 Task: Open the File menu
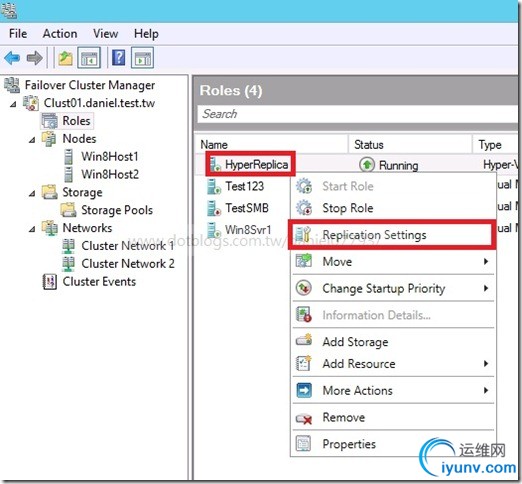coord(18,34)
